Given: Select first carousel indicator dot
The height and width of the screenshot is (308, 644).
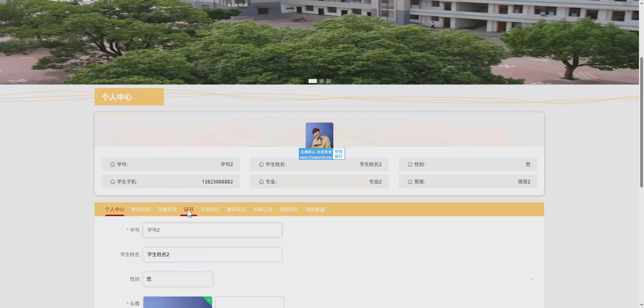Looking at the screenshot, I should (x=312, y=81).
